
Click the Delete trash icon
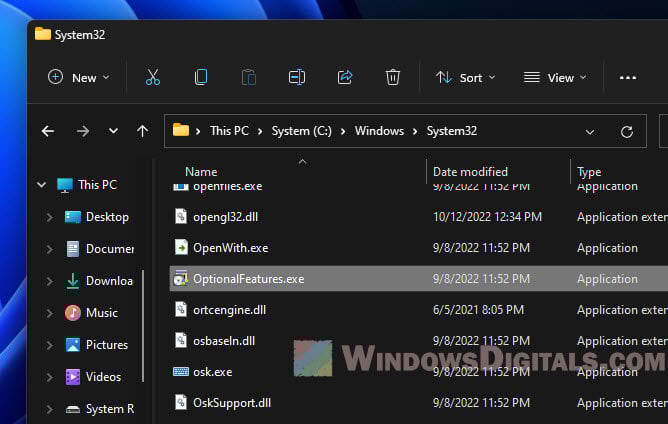pyautogui.click(x=392, y=78)
